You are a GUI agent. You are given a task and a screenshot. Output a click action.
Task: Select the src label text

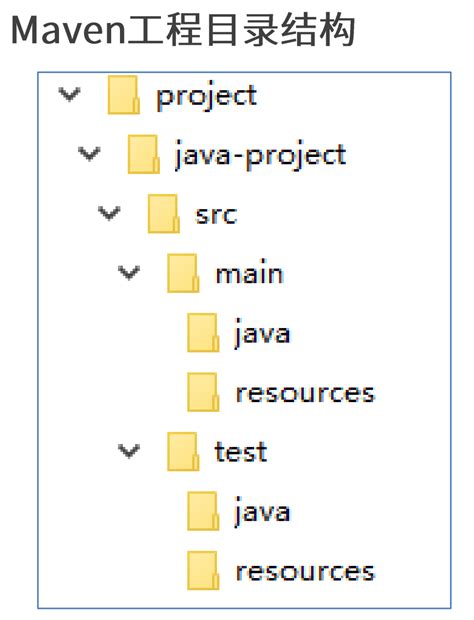(x=216, y=215)
